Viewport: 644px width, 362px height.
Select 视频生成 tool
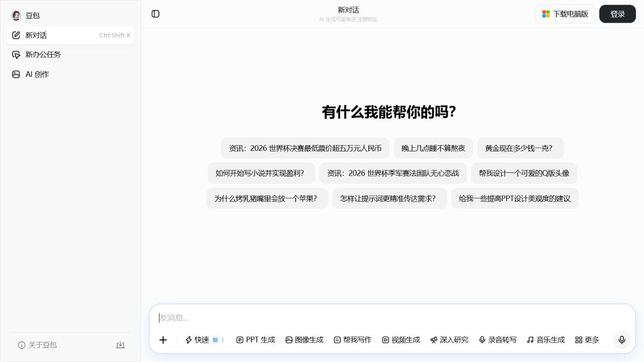[x=401, y=340]
